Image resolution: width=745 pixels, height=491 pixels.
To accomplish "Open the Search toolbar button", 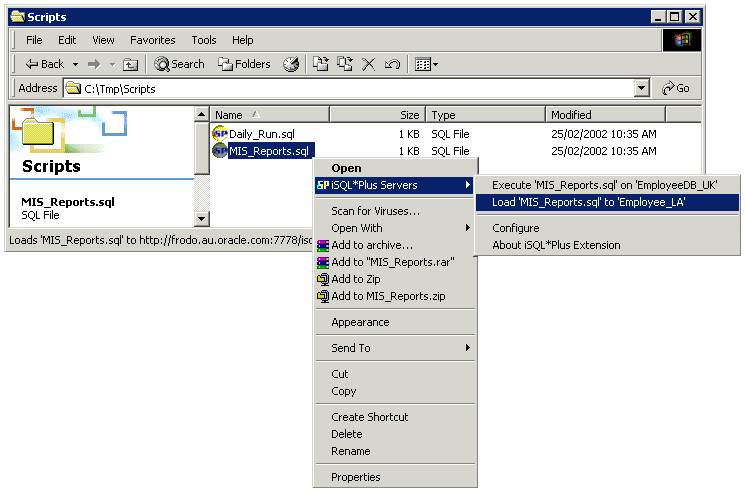I will click(179, 64).
